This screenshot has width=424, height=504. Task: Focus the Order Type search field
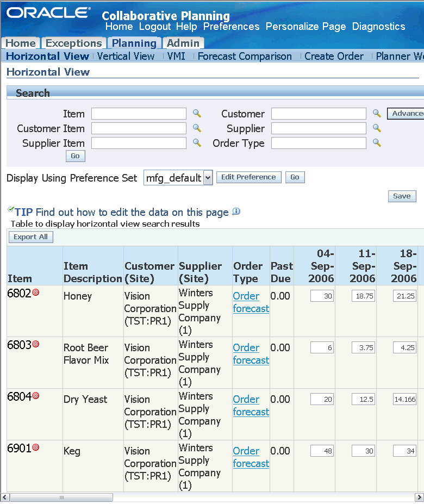319,143
